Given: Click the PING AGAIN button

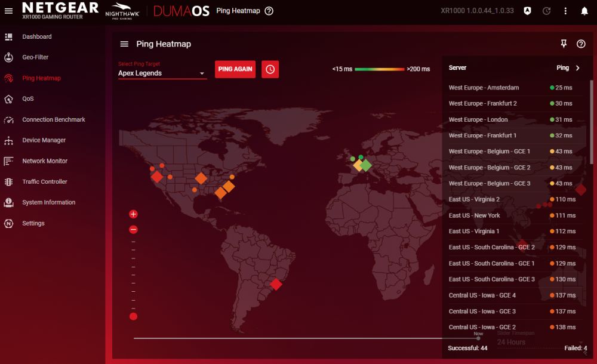Looking at the screenshot, I should 235,69.
